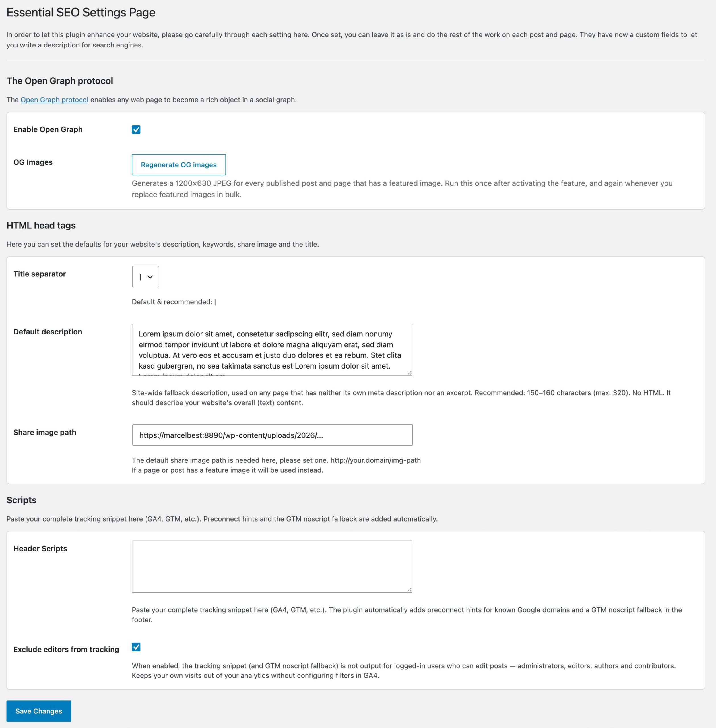The height and width of the screenshot is (728, 716).
Task: Click the Enable Open Graph label text
Action: coord(48,129)
